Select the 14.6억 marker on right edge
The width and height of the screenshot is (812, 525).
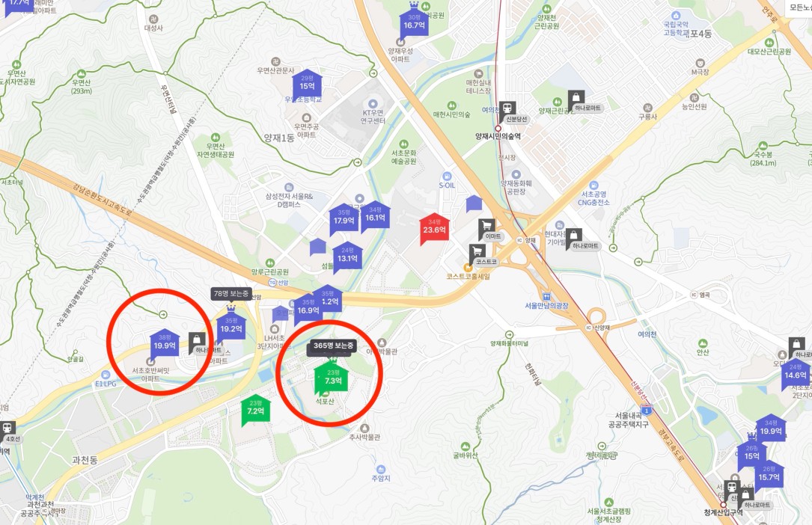tap(796, 373)
